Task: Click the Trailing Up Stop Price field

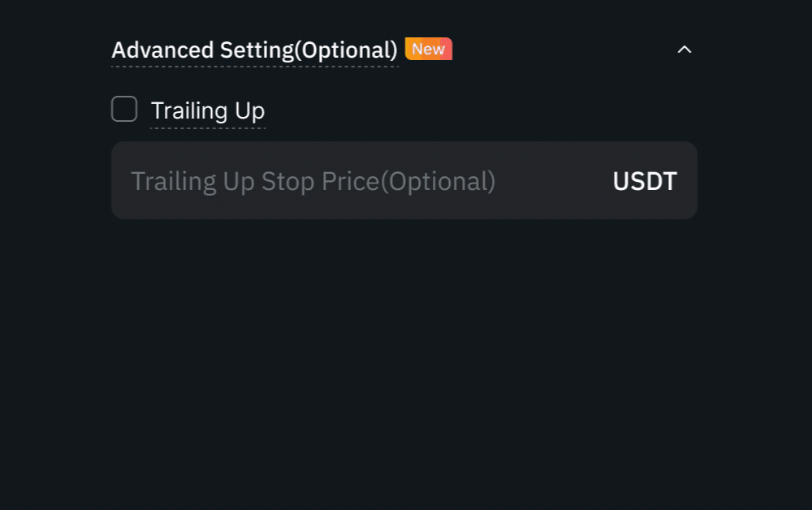Action: [365, 180]
